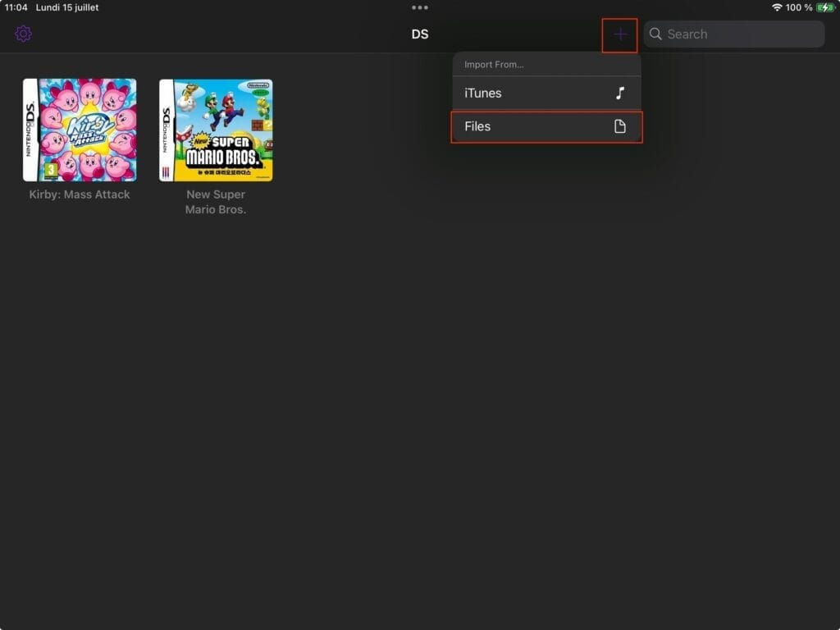Tap the Wi-Fi status icon
Image resolution: width=840 pixels, height=630 pixels.
click(x=776, y=7)
